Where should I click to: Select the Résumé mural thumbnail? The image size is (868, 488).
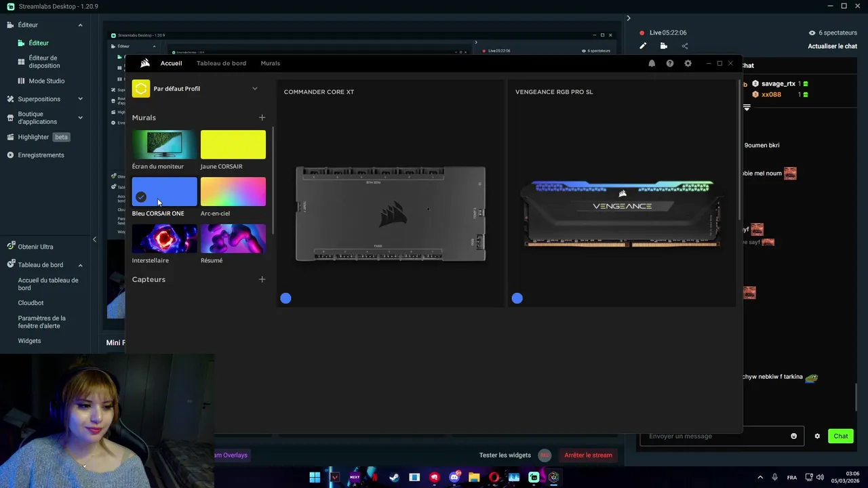pyautogui.click(x=233, y=239)
